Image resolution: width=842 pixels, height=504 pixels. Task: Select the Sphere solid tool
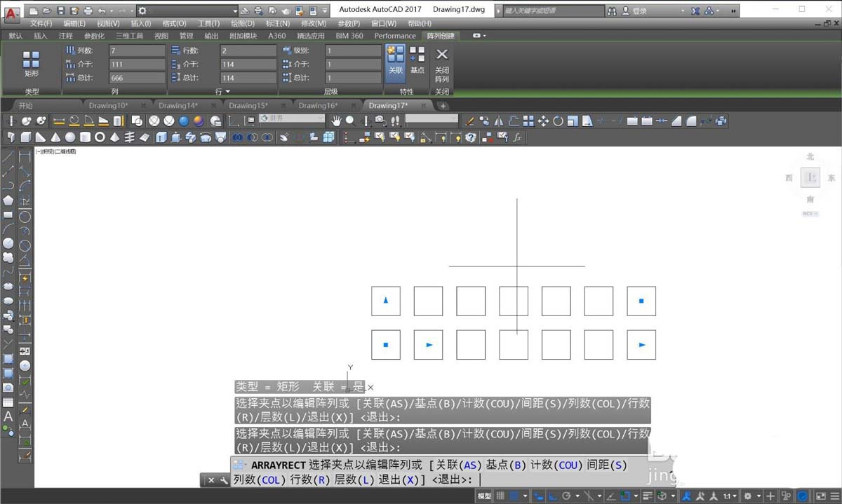[x=70, y=137]
